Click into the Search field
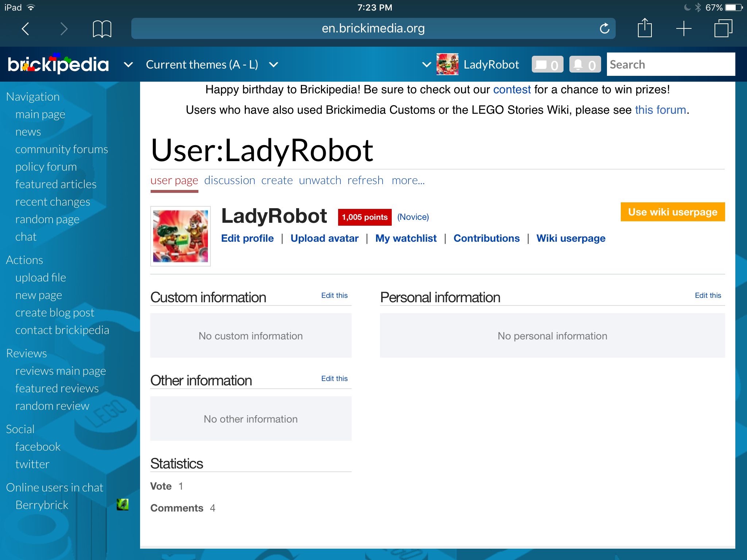This screenshot has height=560, width=747. point(670,65)
